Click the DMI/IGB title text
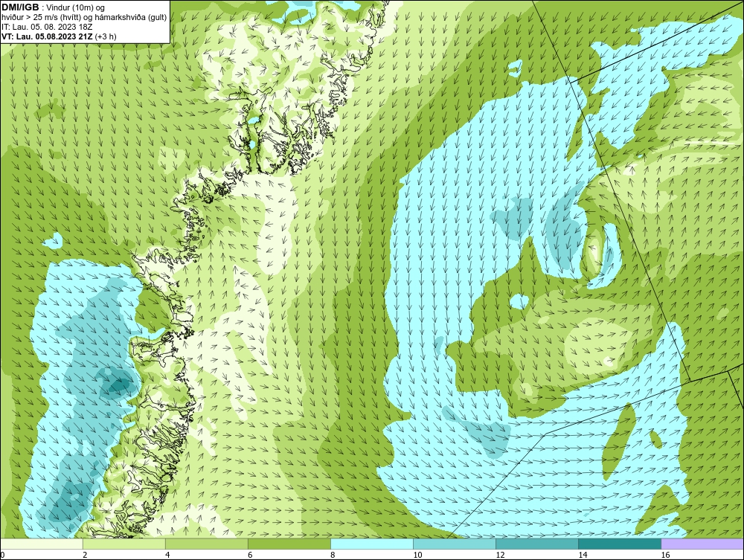This screenshot has height=560, width=744. [20, 7]
